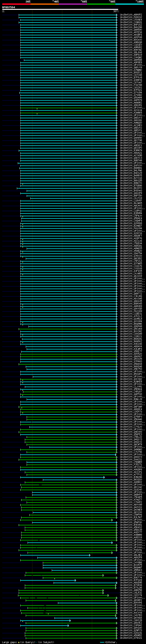
Task: Click the arrowhead ending UniRef100_B7P1K9 alignment
Action: (75, 580)
